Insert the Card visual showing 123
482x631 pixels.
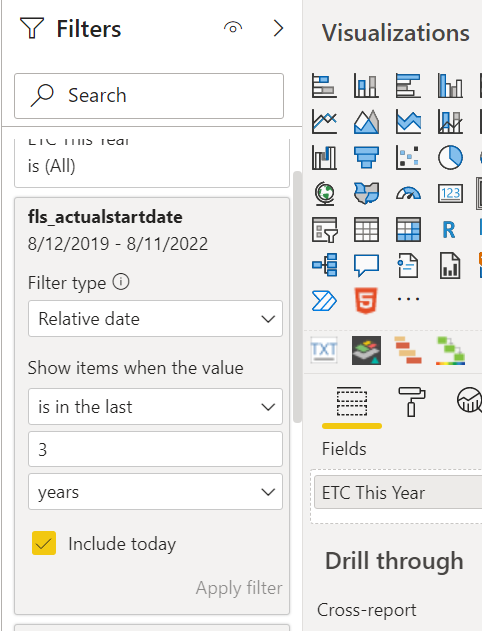[450, 194]
